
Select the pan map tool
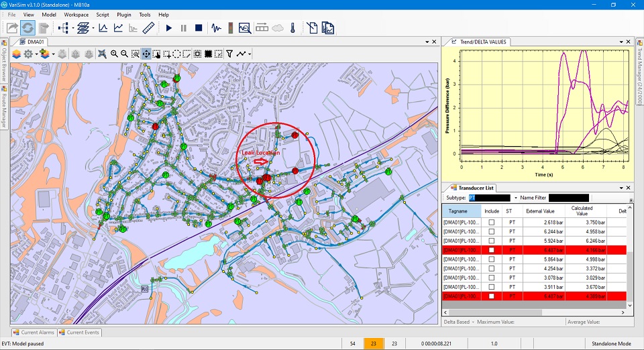(x=146, y=54)
